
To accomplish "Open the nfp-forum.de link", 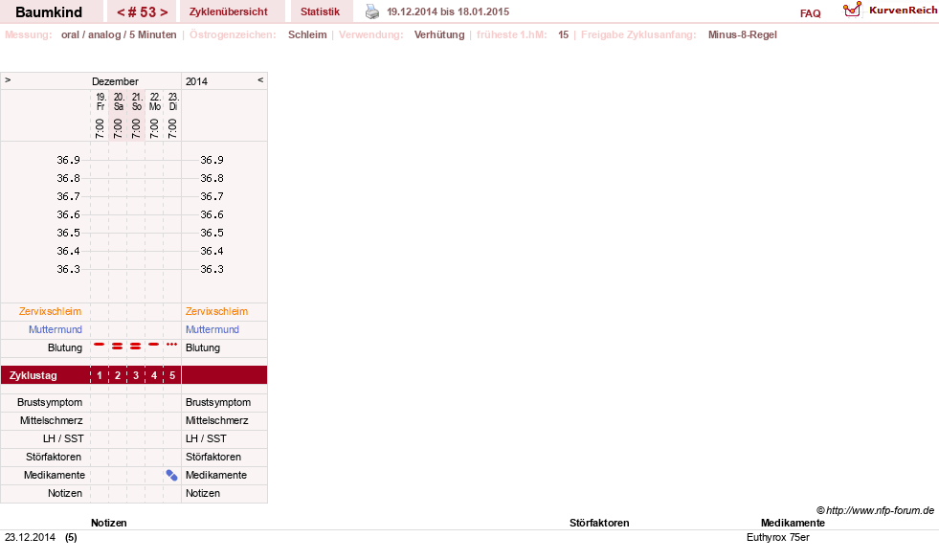I will point(875,510).
